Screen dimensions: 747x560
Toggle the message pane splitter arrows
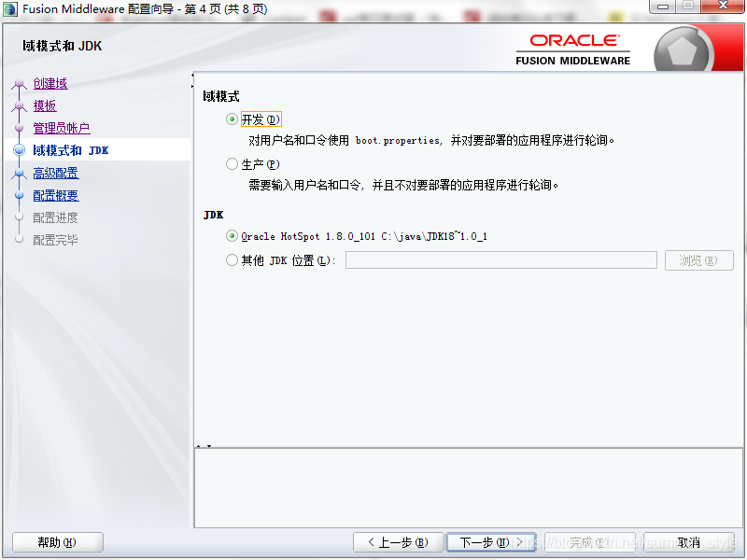[x=204, y=446]
